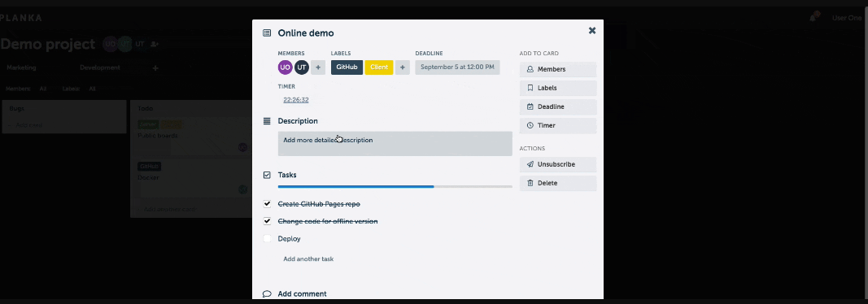Click the Deploy task text
This screenshot has width=868, height=304.
tap(289, 239)
